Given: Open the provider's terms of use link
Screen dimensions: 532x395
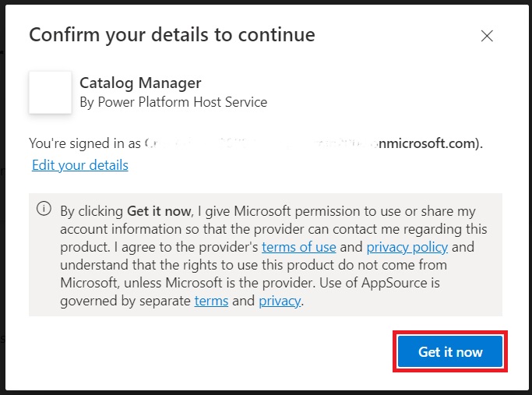Looking at the screenshot, I should (x=298, y=247).
